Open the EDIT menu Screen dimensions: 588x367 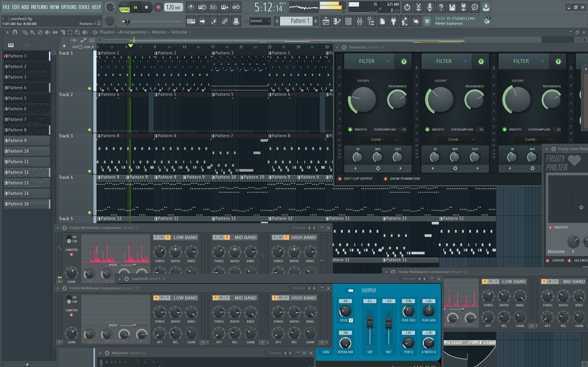16,7
